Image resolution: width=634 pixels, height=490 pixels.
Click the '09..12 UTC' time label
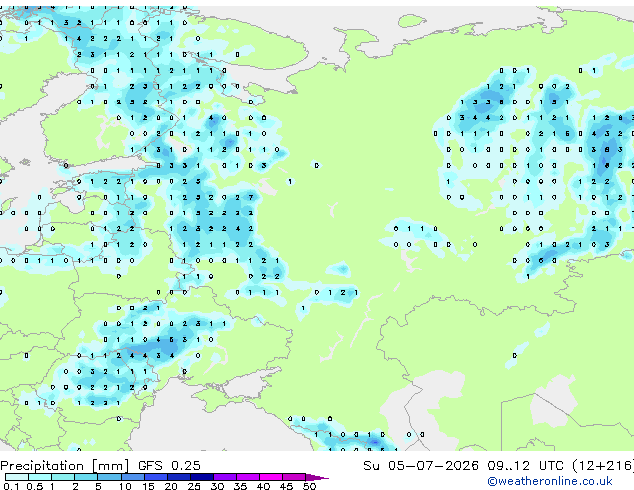pos(525,466)
